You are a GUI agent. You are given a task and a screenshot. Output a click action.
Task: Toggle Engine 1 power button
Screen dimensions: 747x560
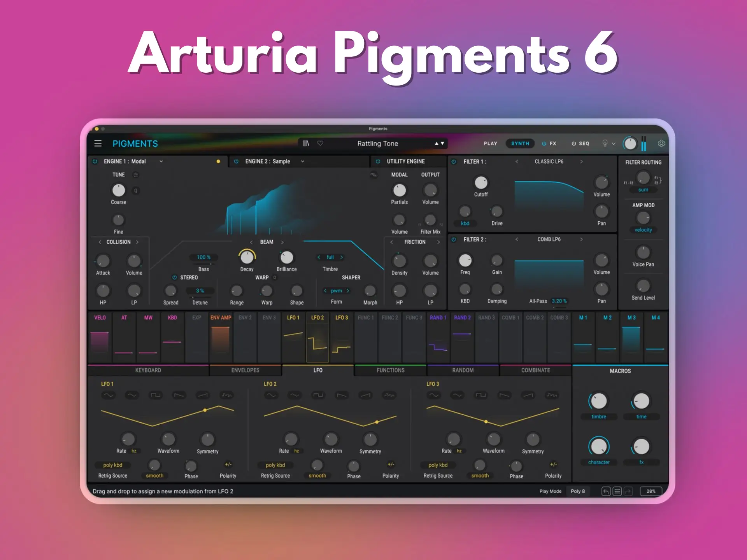95,161
